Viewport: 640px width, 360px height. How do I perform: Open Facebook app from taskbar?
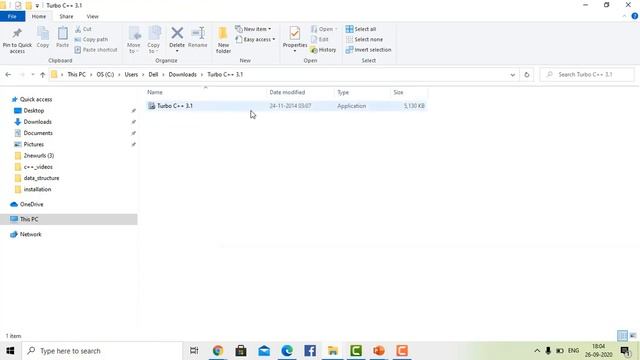click(x=310, y=351)
